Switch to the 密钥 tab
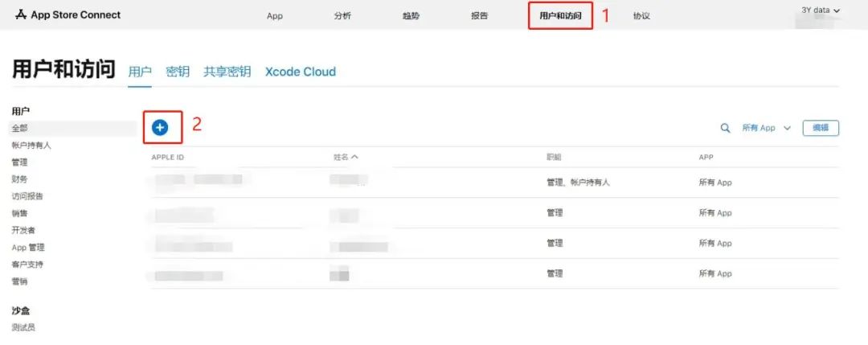This screenshot has width=868, height=345. pos(178,72)
